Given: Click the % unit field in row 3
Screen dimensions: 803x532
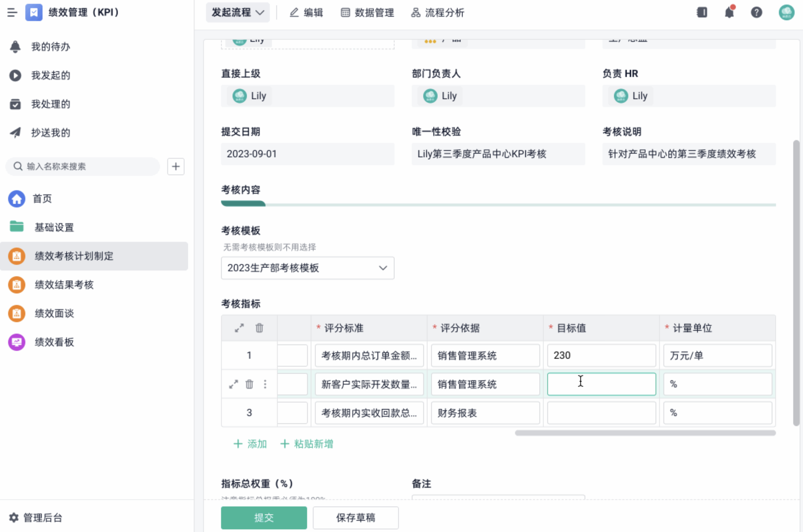Looking at the screenshot, I should point(717,413).
